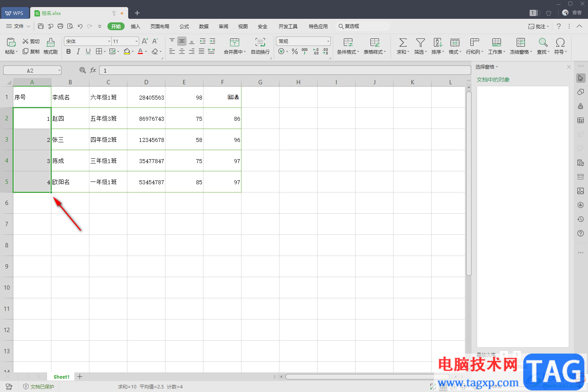Click the formula bar input field

coord(285,70)
